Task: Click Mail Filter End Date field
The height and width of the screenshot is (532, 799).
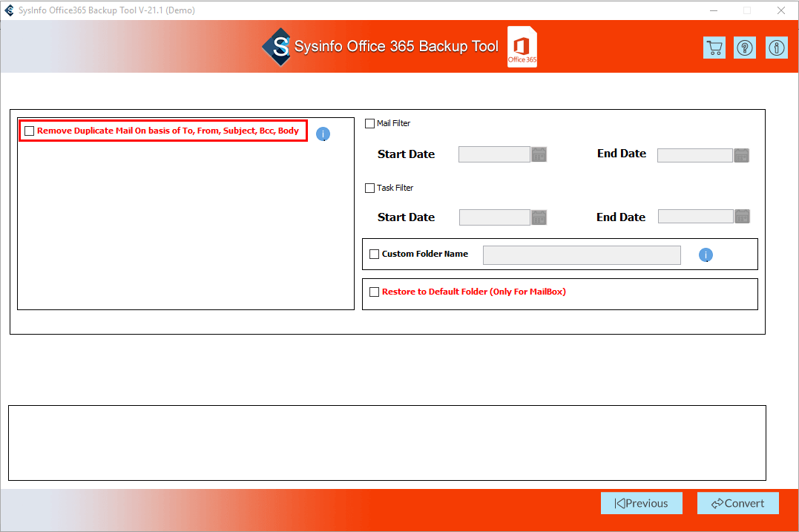Action: [x=695, y=155]
